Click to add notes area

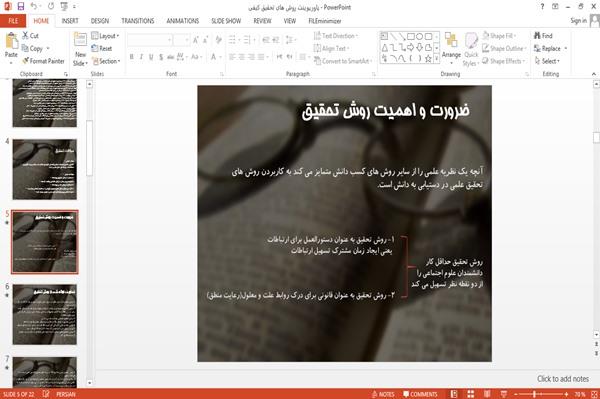pos(562,379)
